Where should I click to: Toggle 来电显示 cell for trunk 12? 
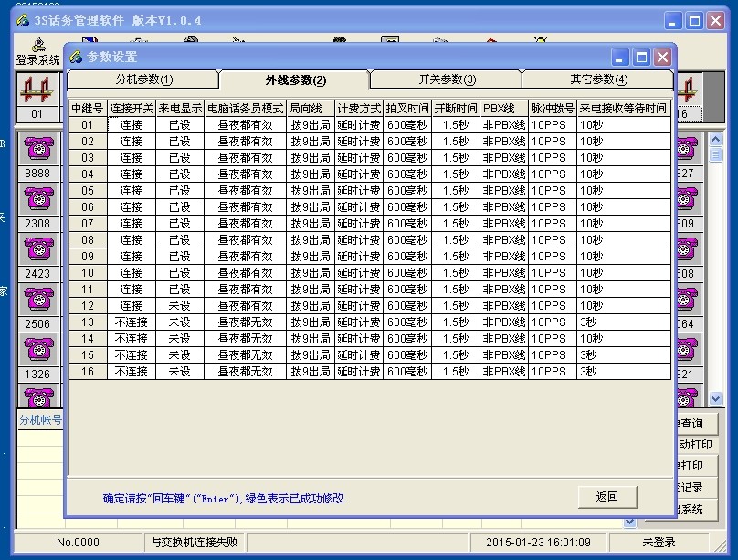pyautogui.click(x=179, y=306)
